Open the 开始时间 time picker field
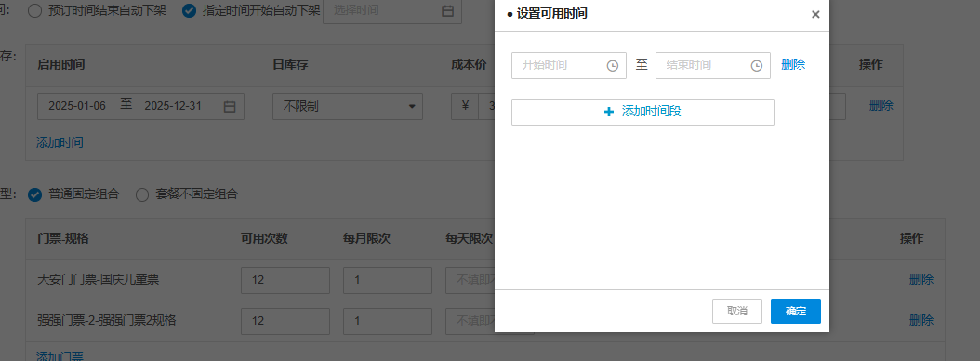Image resolution: width=980 pixels, height=361 pixels. tap(569, 66)
